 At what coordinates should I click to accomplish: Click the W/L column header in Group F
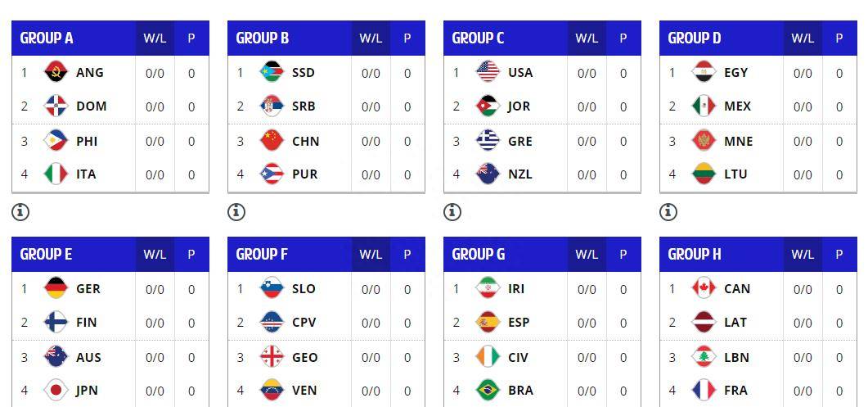pyautogui.click(x=371, y=255)
